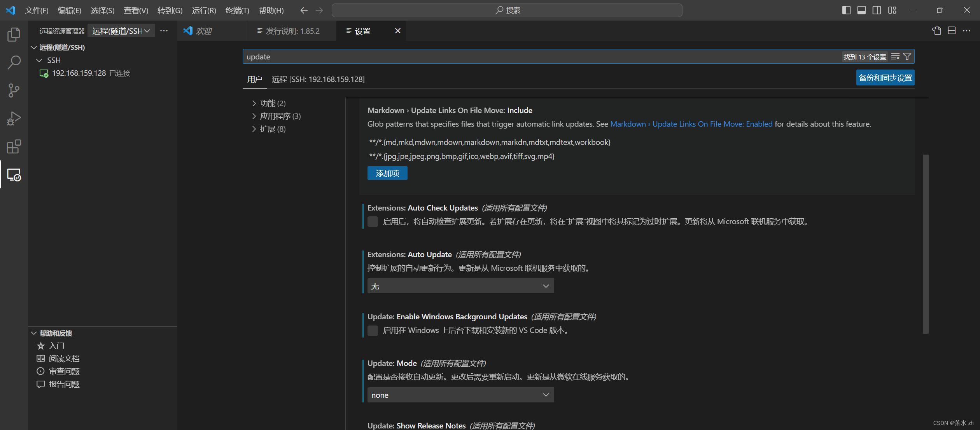The height and width of the screenshot is (430, 980).
Task: Select the image extensions glob pattern row
Action: click(462, 156)
